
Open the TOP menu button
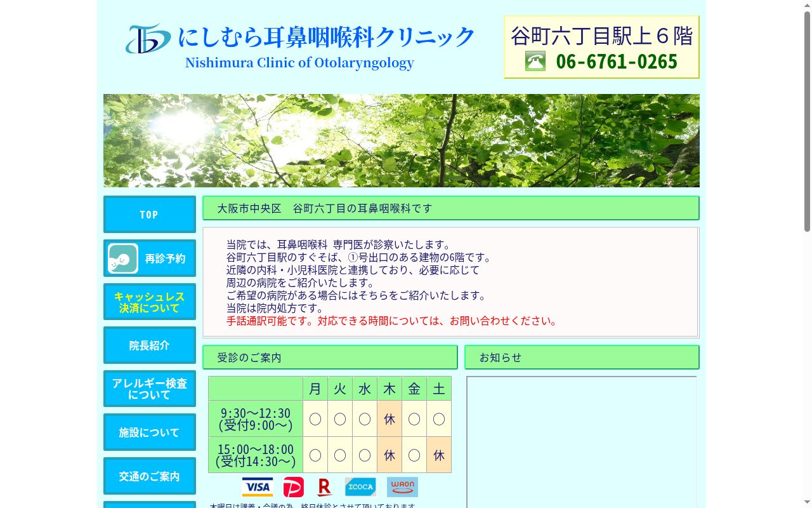[x=150, y=215]
